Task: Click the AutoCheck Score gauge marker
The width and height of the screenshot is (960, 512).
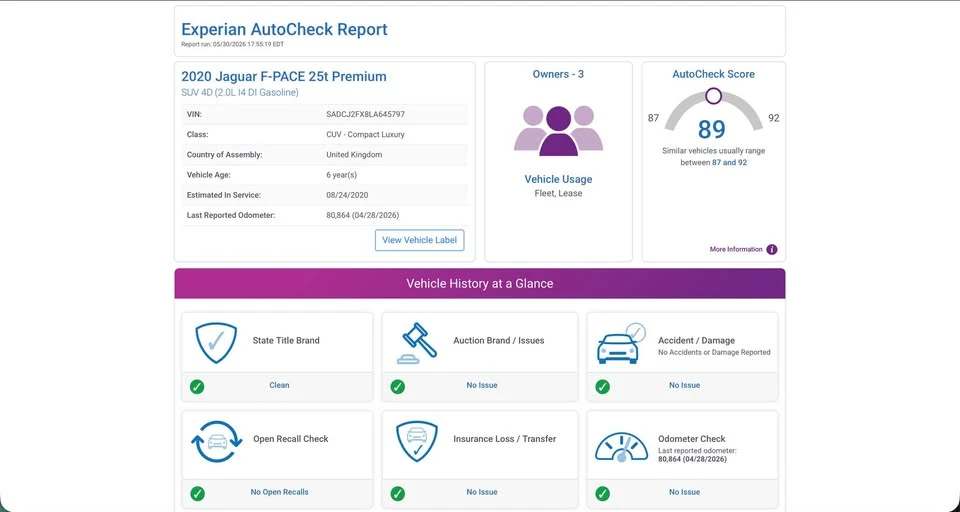Action: [713, 96]
